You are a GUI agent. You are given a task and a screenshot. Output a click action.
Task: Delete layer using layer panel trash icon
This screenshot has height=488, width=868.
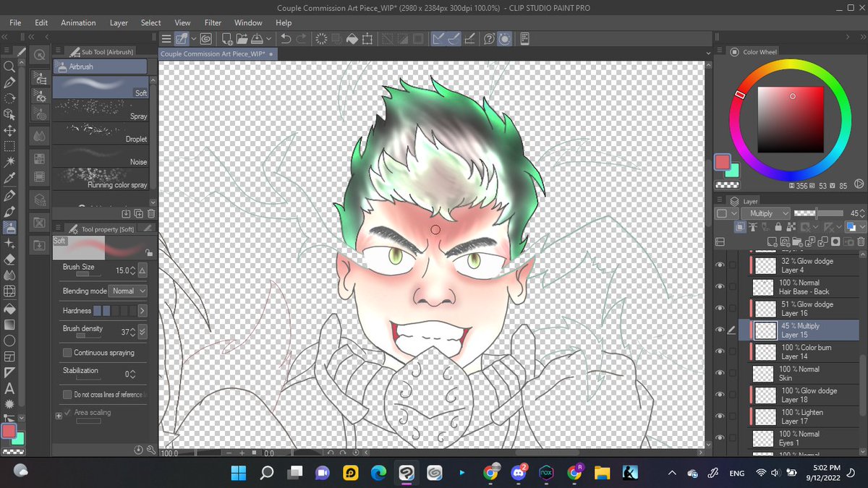[x=859, y=242]
